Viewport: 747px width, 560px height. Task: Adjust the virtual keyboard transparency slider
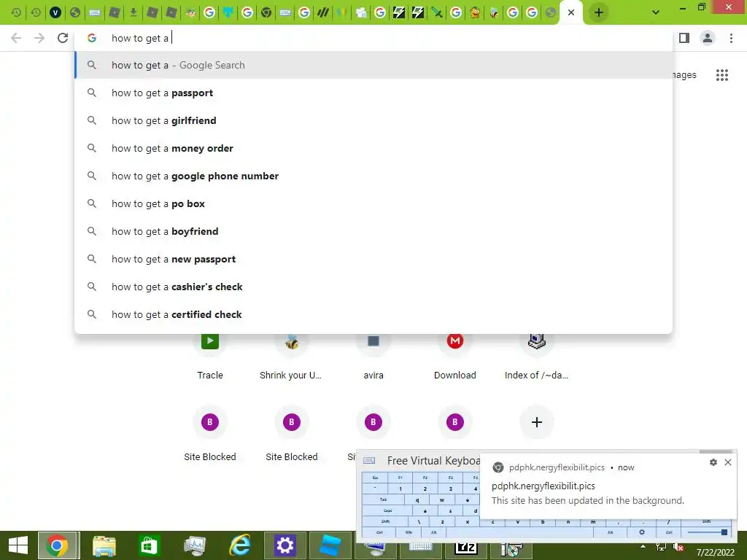[708, 532]
